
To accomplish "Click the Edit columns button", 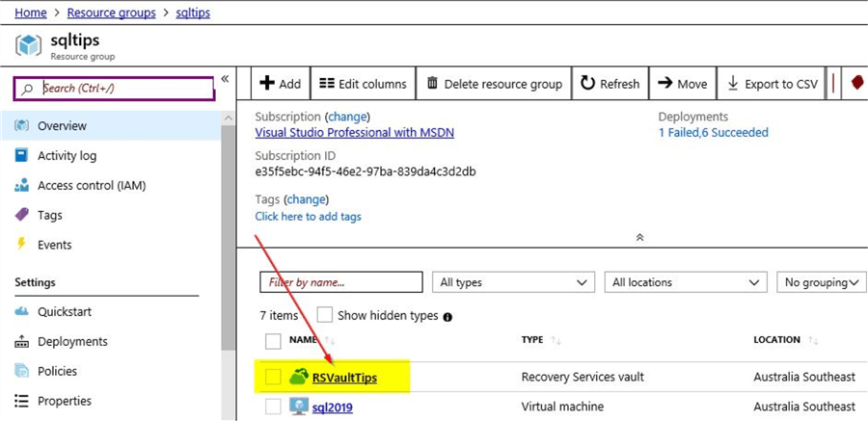I will click(x=364, y=84).
